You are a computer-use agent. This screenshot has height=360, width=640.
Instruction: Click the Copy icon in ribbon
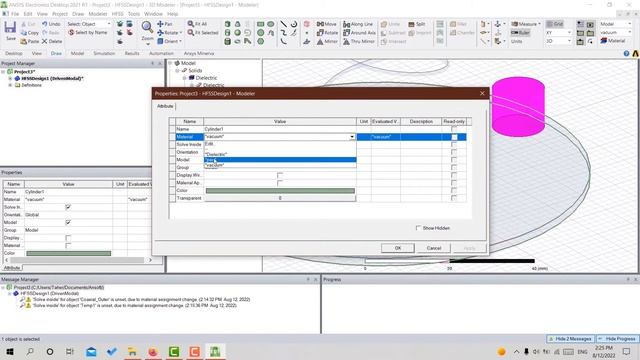point(24,33)
